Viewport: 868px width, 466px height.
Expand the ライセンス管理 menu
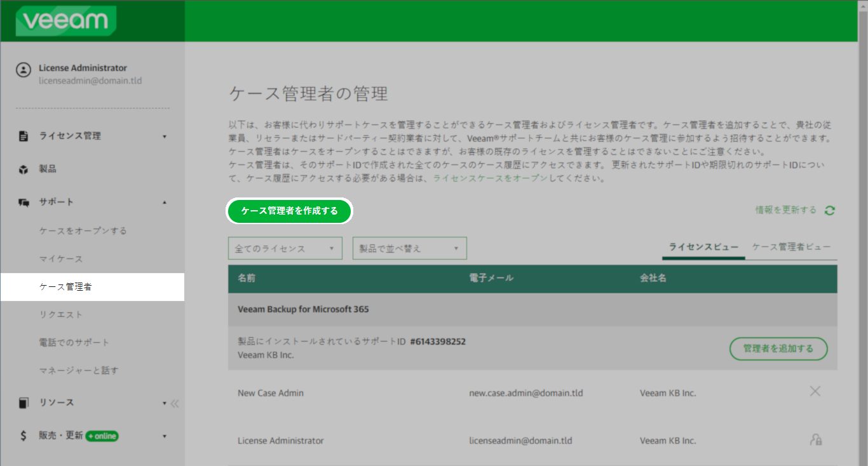pyautogui.click(x=165, y=136)
